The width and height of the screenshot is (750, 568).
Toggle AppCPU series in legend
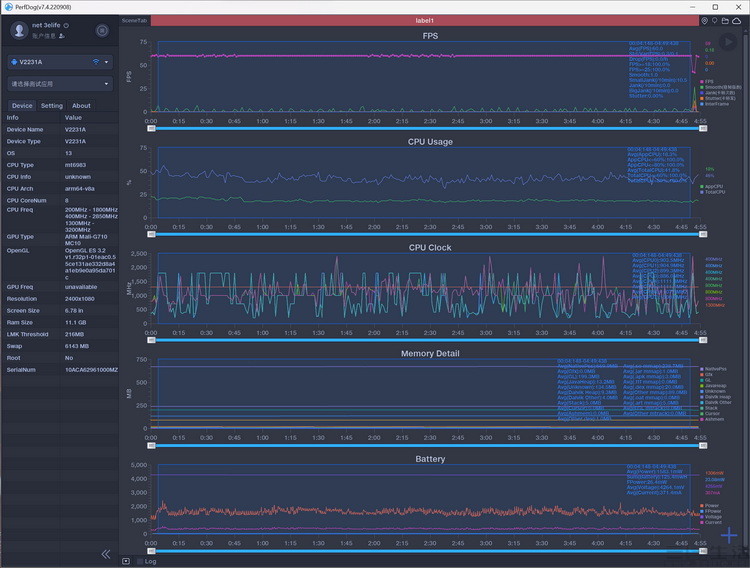[712, 187]
